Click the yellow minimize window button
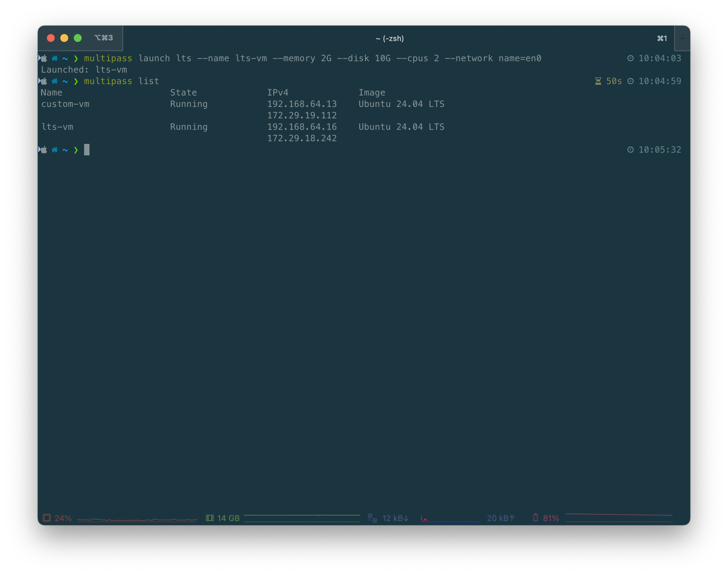 click(64, 38)
